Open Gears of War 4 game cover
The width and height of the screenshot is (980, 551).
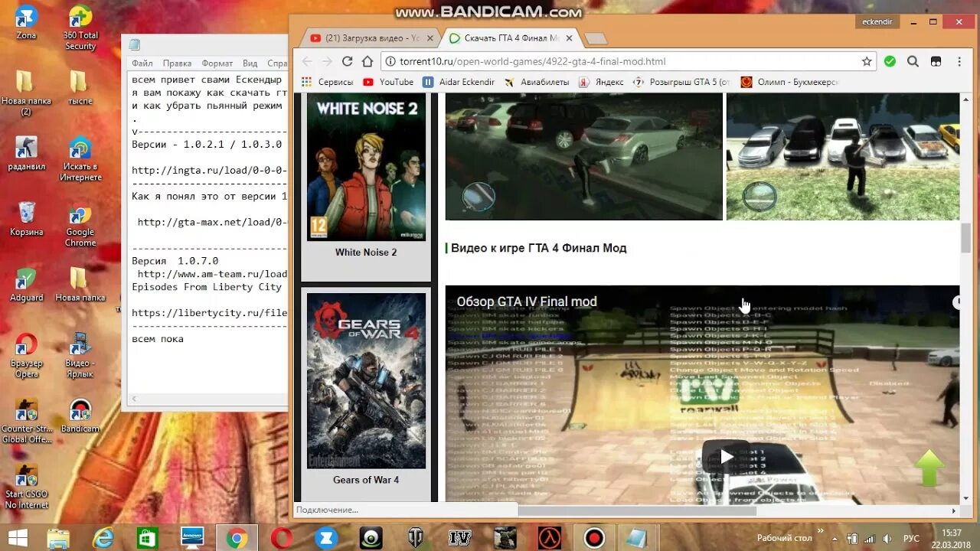(x=366, y=380)
